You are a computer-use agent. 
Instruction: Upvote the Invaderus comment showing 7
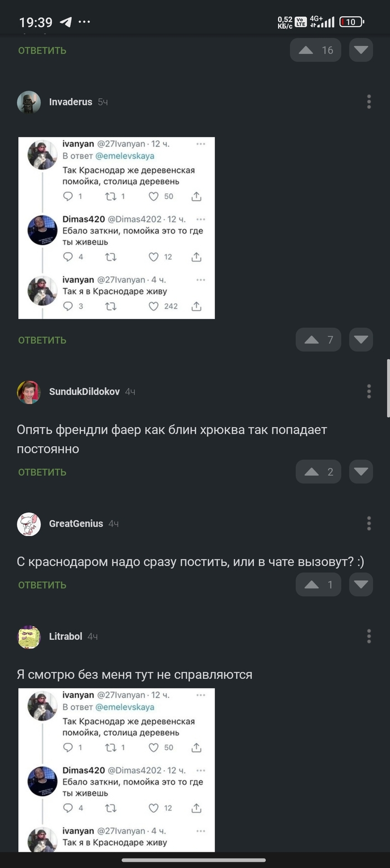[x=318, y=340]
